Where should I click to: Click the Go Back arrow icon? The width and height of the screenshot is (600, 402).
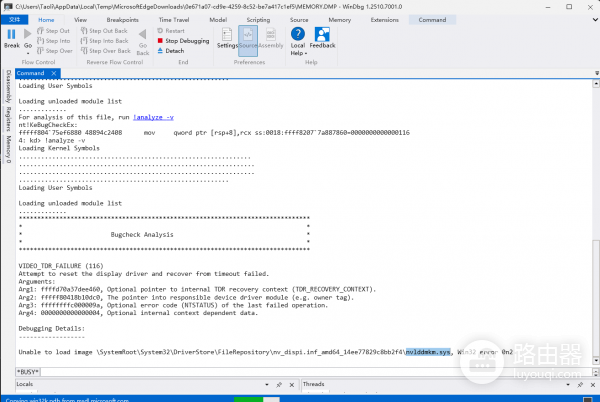coord(142,34)
